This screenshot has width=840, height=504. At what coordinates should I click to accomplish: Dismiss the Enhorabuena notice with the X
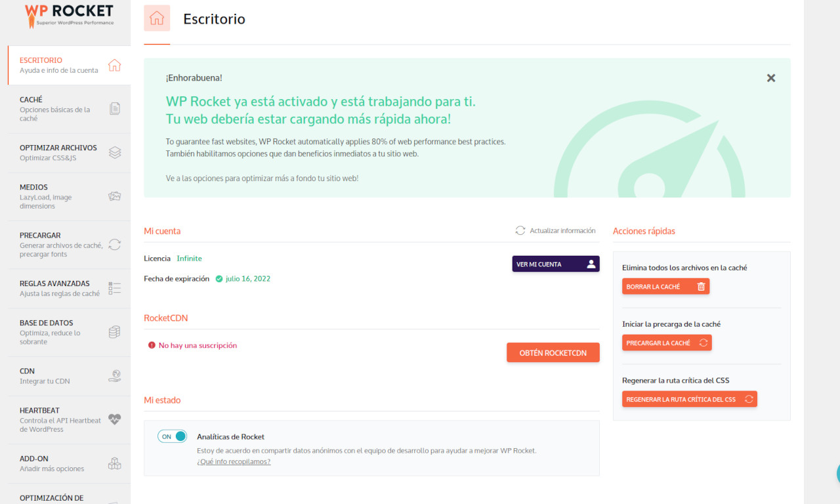click(x=771, y=78)
